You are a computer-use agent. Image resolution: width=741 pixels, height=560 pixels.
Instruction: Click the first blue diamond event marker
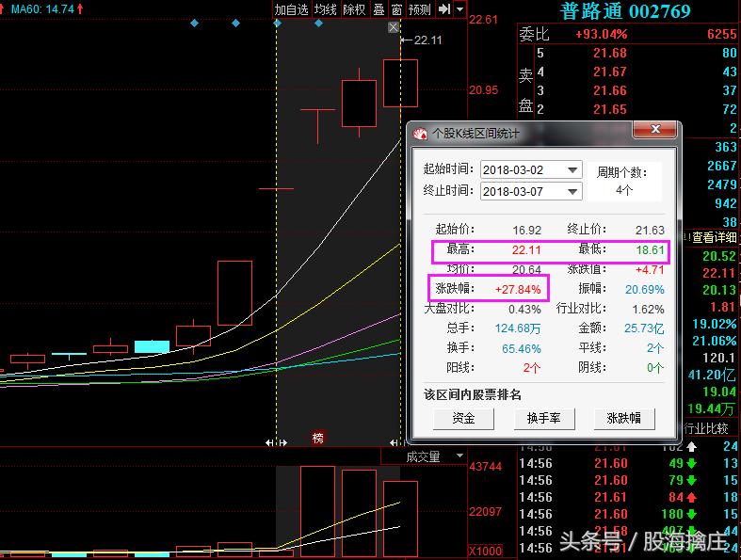tap(194, 23)
